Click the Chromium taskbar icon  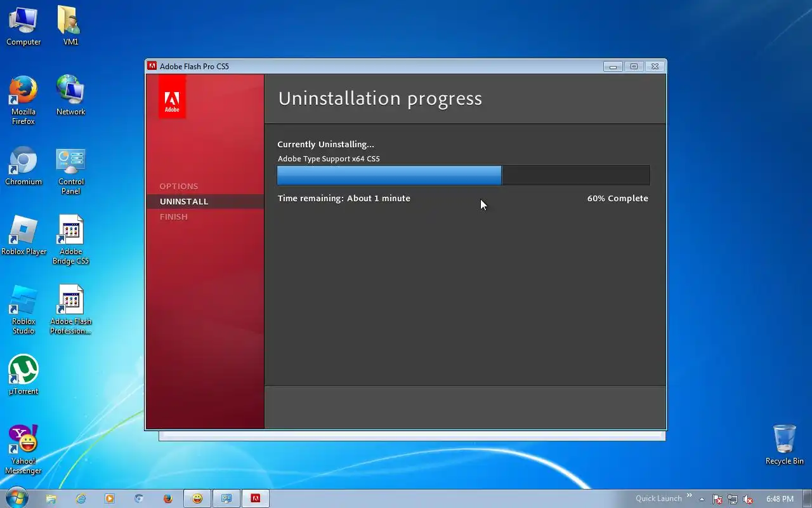pos(139,498)
